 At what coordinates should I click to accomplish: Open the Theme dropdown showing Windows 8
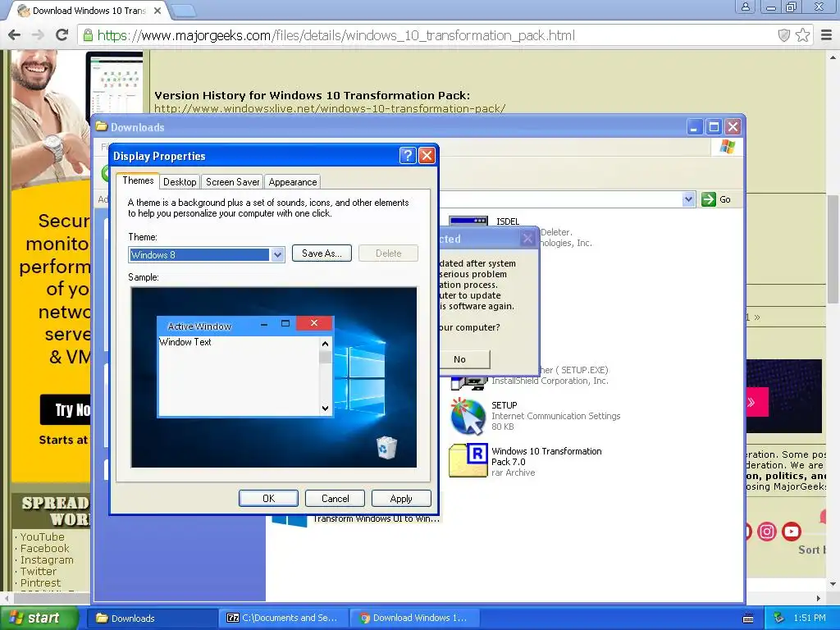[x=277, y=255]
